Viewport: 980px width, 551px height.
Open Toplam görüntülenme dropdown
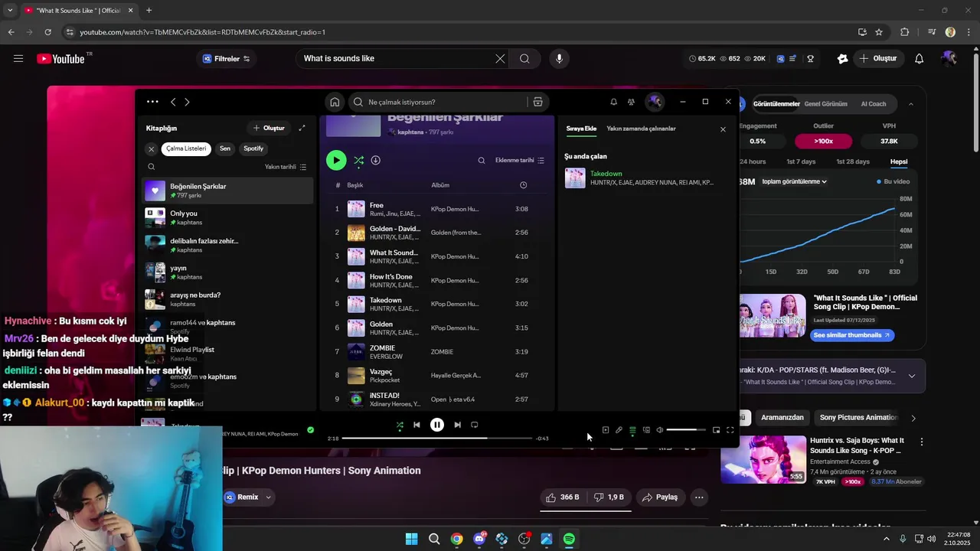coord(794,182)
